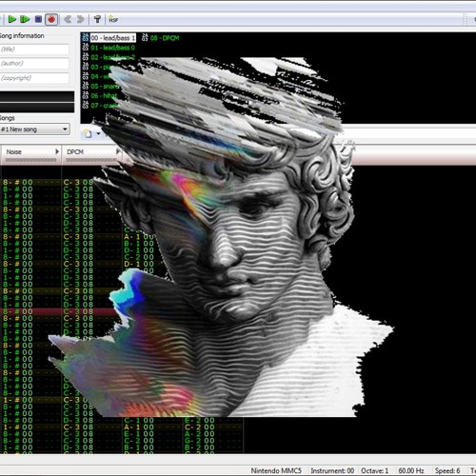Click the 'E- 1 00' pattern cell
Image resolution: width=476 pixels, height=476 pixels.
[x=139, y=434]
